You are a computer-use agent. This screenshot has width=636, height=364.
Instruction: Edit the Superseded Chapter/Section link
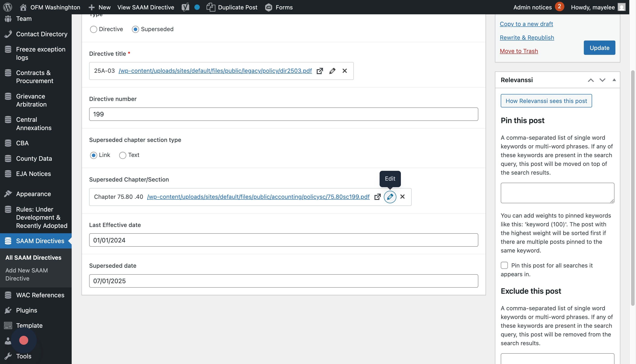[390, 197]
